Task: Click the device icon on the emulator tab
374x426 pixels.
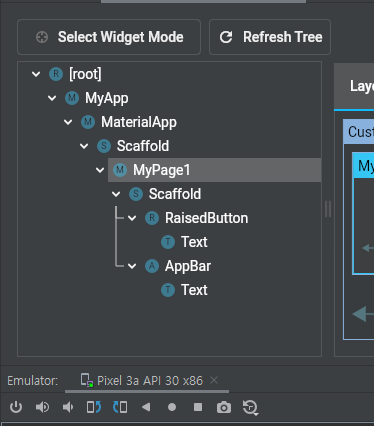Action: [87, 380]
